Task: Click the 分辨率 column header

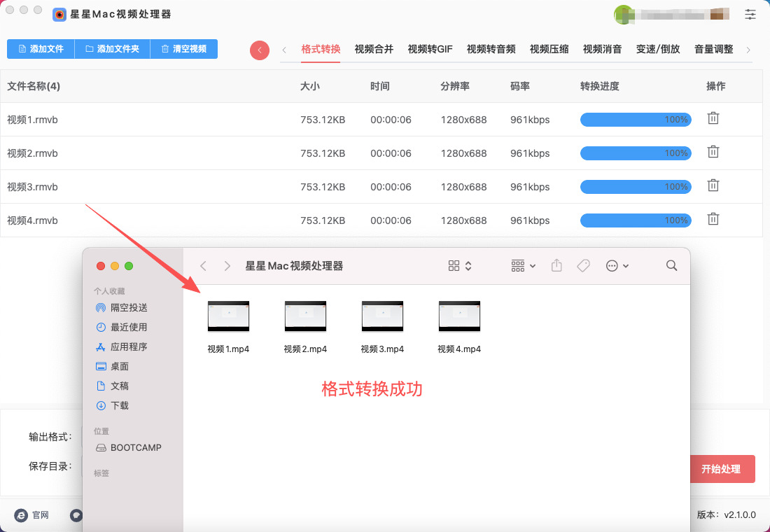Action: (455, 87)
